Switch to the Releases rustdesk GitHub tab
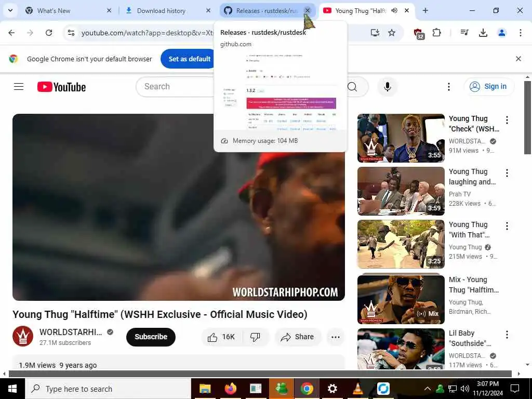 click(x=262, y=10)
